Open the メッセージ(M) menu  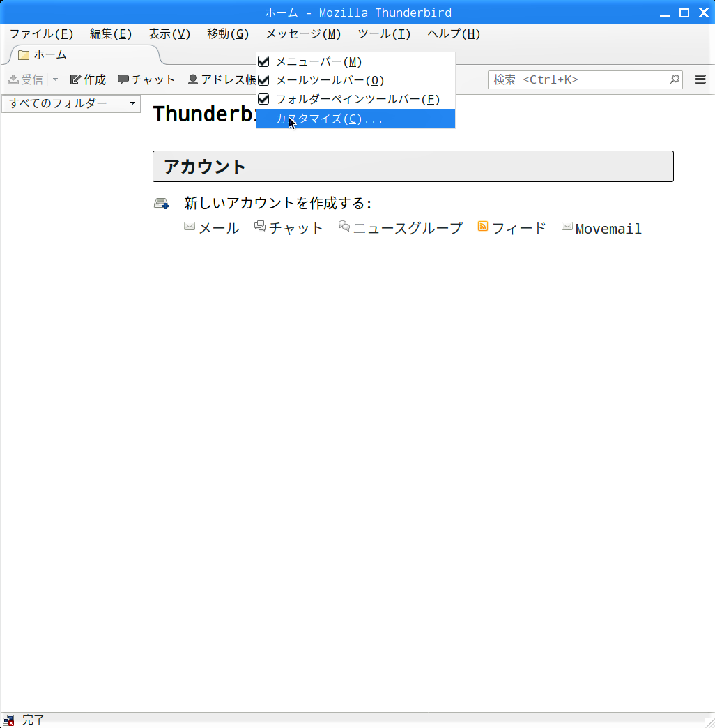pyautogui.click(x=303, y=34)
